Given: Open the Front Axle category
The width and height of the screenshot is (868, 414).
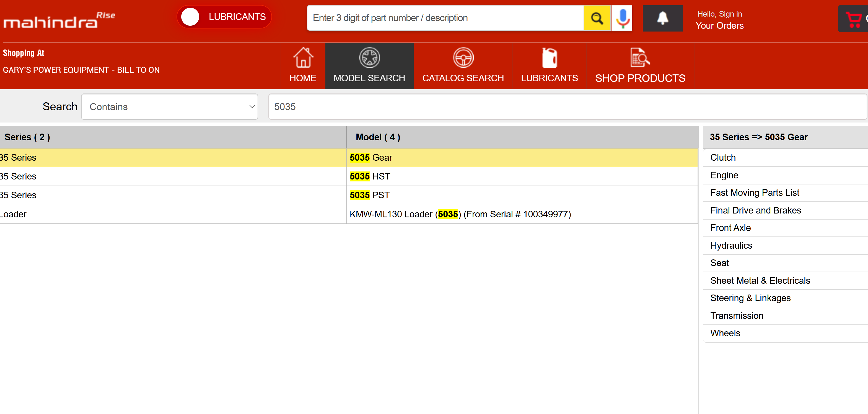Looking at the screenshot, I should coord(786,228).
